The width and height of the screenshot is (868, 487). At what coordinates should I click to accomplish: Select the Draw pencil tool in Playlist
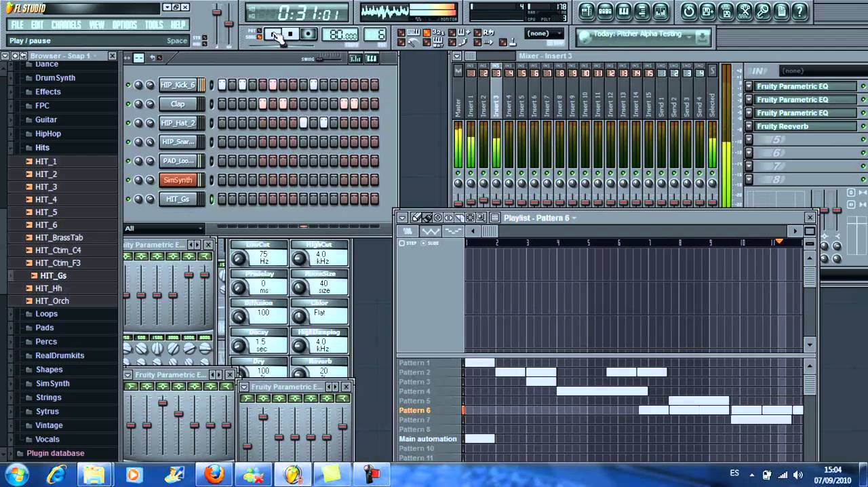416,218
